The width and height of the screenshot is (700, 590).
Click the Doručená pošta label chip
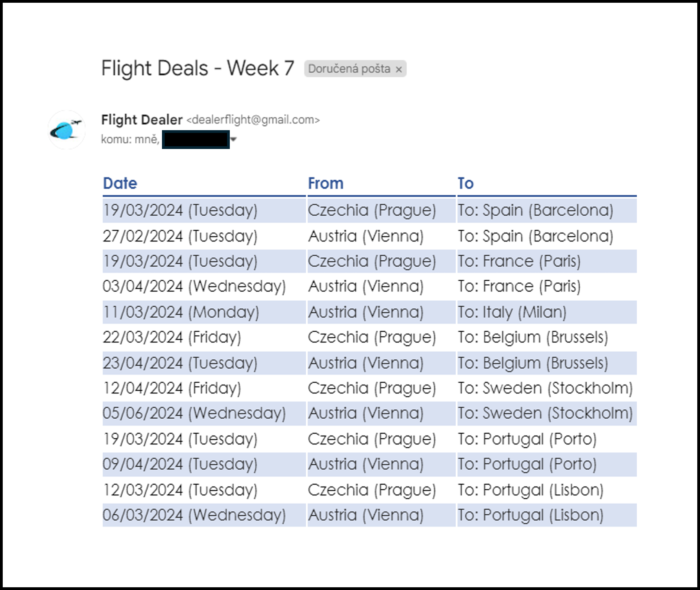point(355,69)
